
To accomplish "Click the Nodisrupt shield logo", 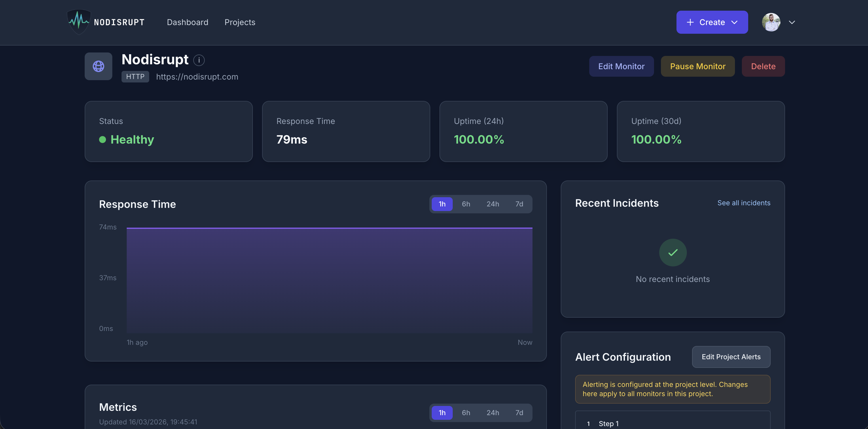I will tap(79, 22).
